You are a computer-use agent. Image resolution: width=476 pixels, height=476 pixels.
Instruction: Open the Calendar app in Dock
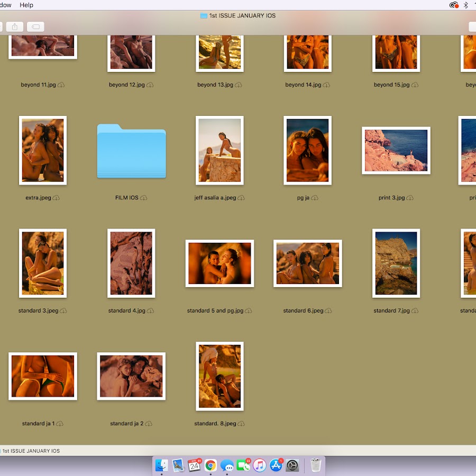pyautogui.click(x=194, y=465)
